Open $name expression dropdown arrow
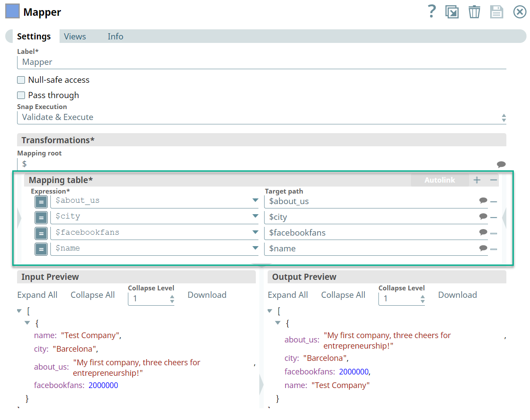Screen dimensions: 530x420 click(255, 248)
